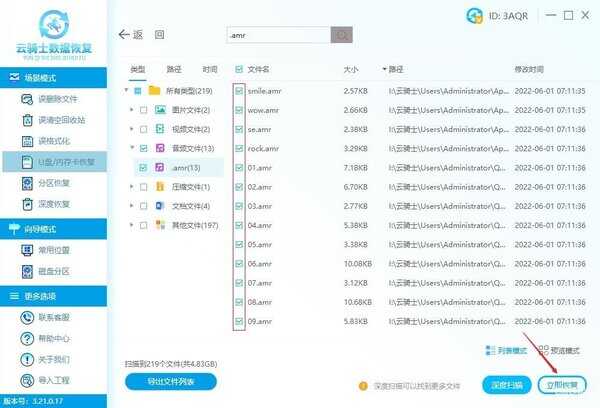
Task: Open the 向导模式 section header
Action: 54,229
